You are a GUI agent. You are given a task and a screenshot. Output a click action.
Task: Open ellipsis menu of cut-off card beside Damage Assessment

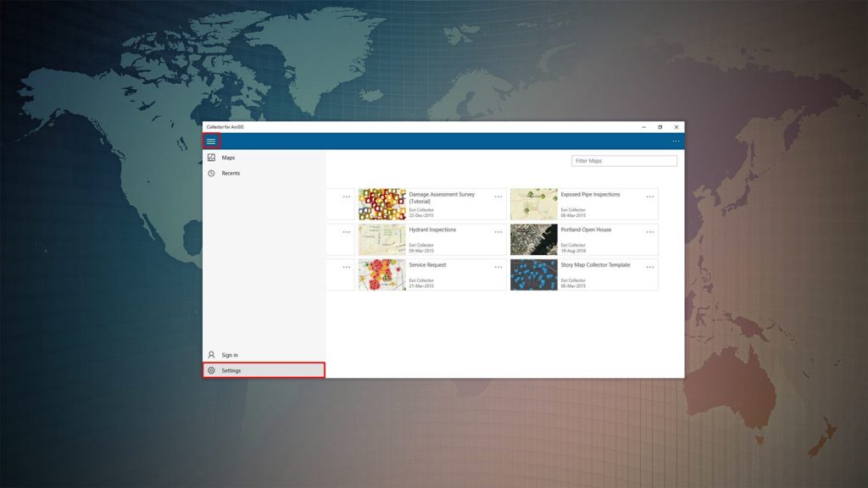click(x=347, y=197)
